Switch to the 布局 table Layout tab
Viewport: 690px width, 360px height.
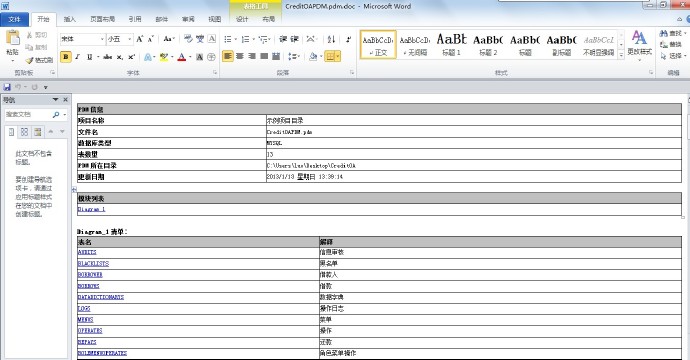click(x=268, y=19)
